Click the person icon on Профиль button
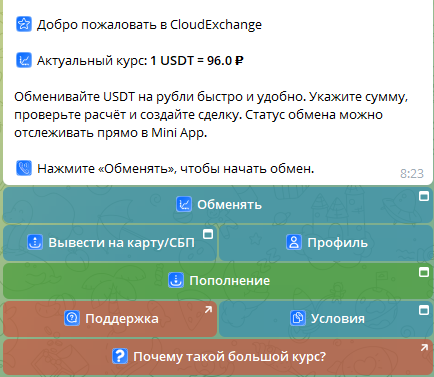 [x=294, y=242]
